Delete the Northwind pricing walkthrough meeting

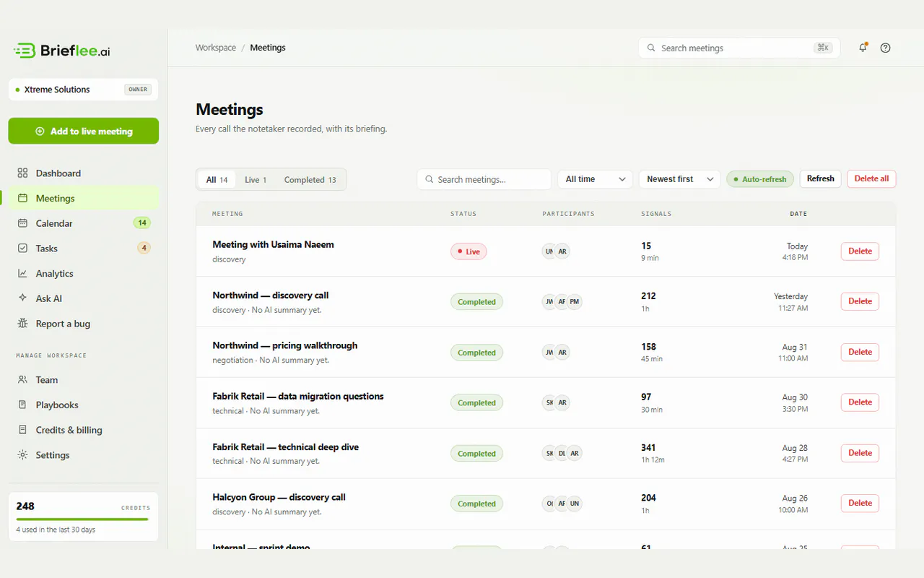(x=860, y=352)
